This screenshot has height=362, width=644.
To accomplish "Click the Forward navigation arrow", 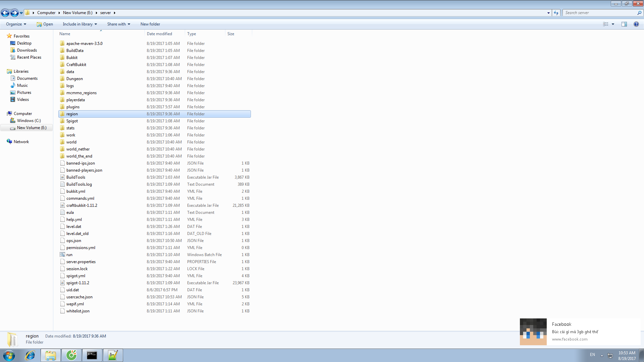I will tap(14, 13).
